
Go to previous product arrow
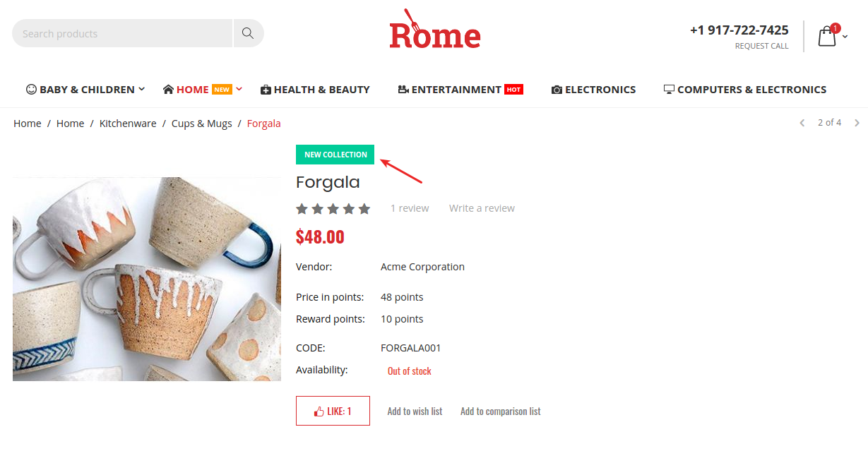click(x=802, y=123)
